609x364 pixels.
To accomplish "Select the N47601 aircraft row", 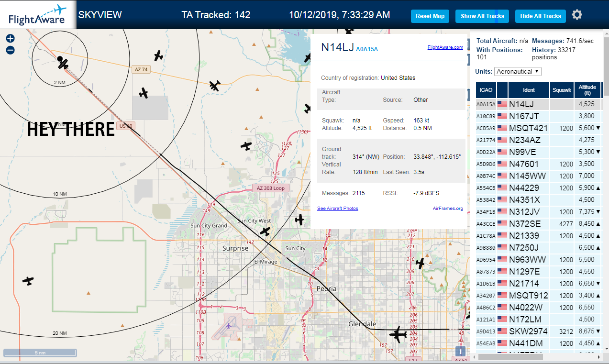I will 538,164.
